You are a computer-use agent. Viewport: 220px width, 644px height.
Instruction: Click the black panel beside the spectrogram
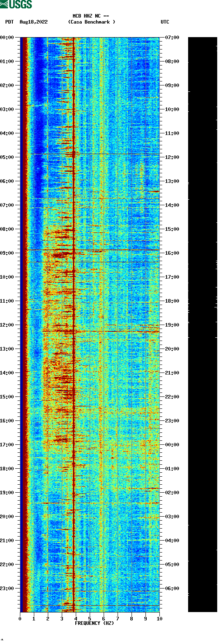coord(202,325)
